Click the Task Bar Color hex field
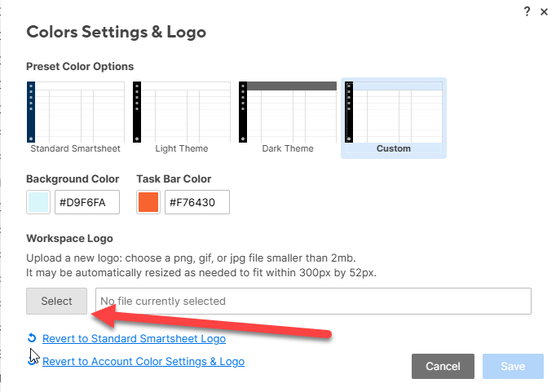 [196, 202]
